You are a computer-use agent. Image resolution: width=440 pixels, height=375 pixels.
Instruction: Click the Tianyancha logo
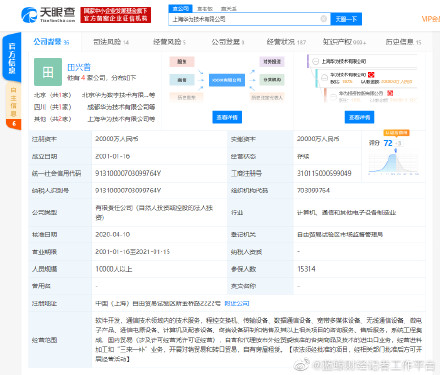tap(48, 15)
